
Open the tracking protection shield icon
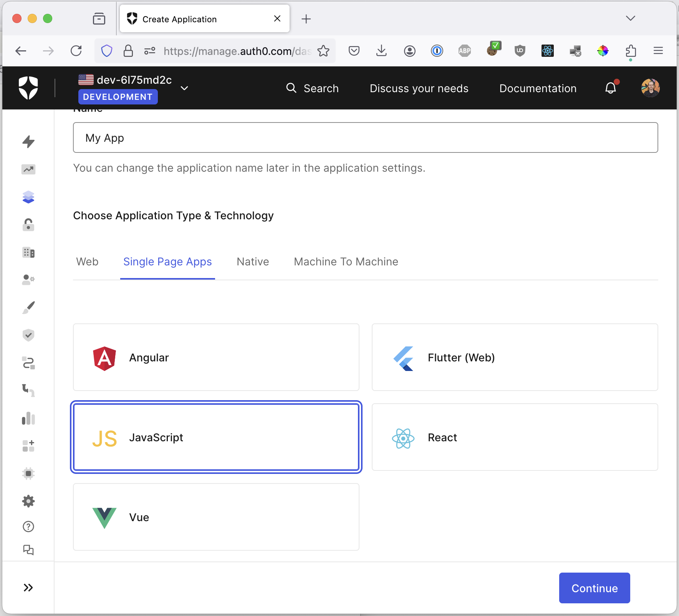point(107,51)
